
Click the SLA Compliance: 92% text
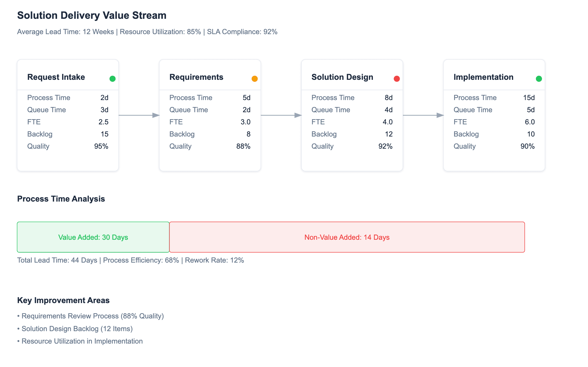coord(242,32)
